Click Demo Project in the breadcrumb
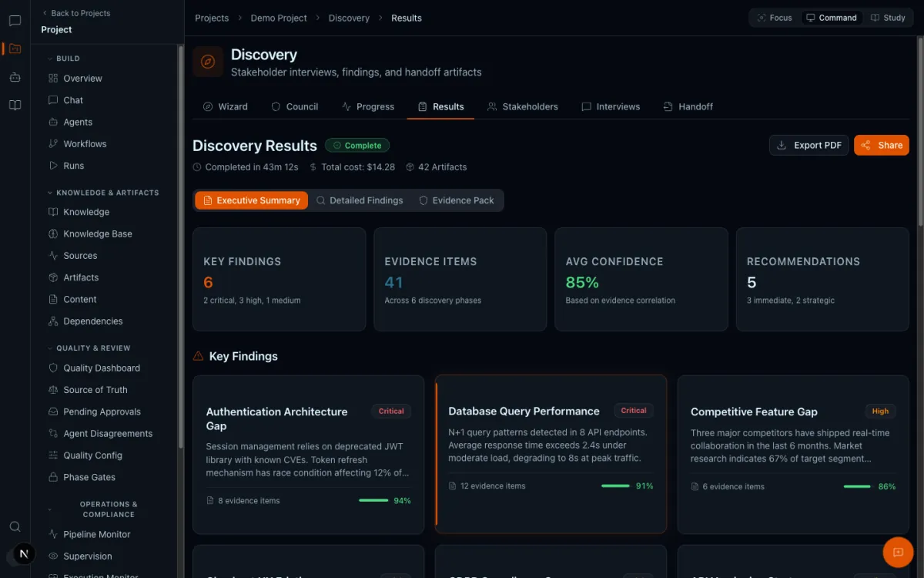The width and height of the screenshot is (924, 578). tap(279, 18)
